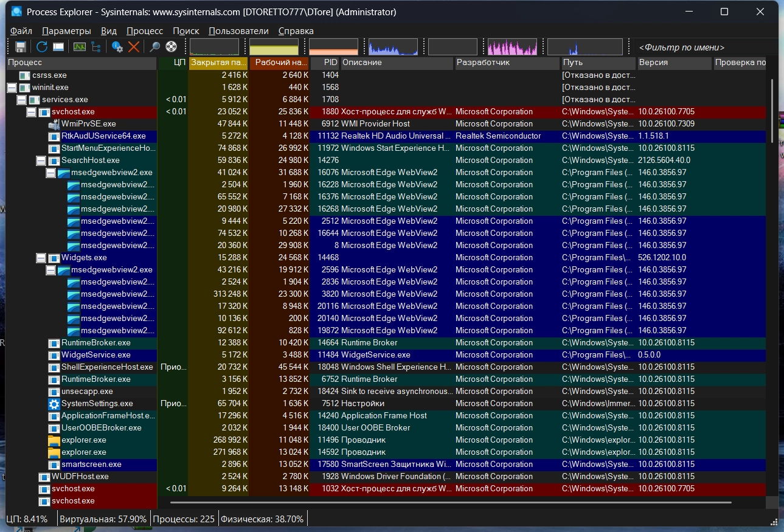Collapse the services.exe tree node

[x=21, y=100]
